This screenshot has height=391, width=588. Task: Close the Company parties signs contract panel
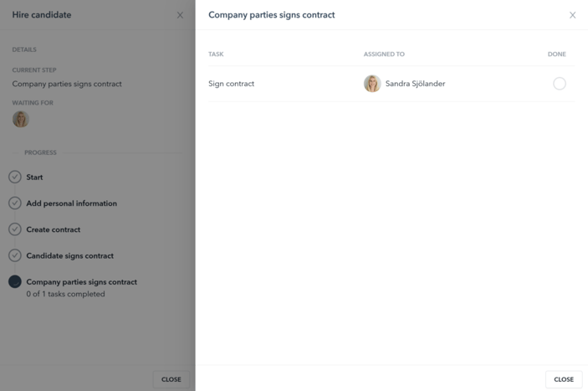click(572, 15)
